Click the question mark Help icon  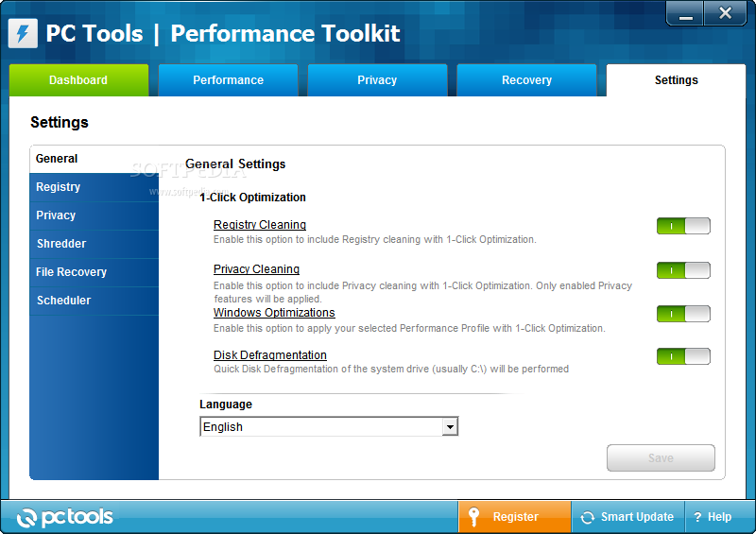click(x=697, y=517)
